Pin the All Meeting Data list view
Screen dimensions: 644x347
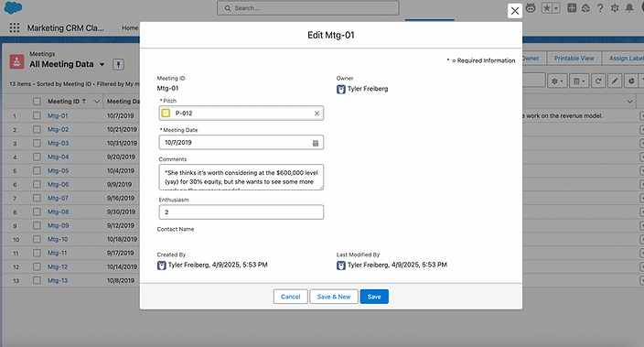tap(118, 64)
